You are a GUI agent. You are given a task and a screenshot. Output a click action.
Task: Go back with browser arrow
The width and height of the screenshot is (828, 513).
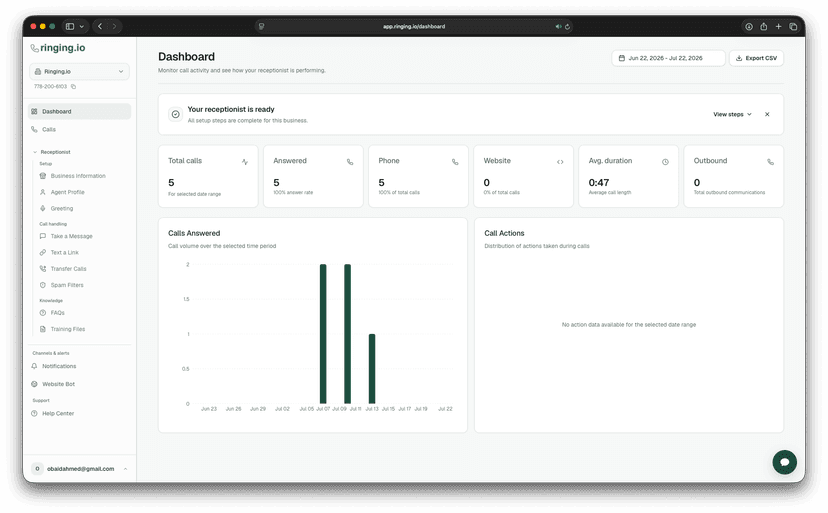pos(100,26)
